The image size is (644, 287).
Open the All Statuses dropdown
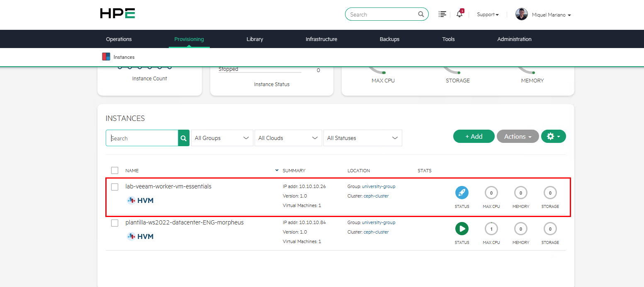363,138
